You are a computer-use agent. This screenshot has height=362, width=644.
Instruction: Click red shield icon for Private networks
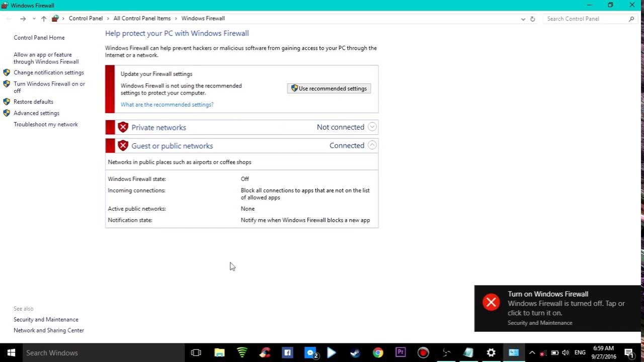point(123,127)
